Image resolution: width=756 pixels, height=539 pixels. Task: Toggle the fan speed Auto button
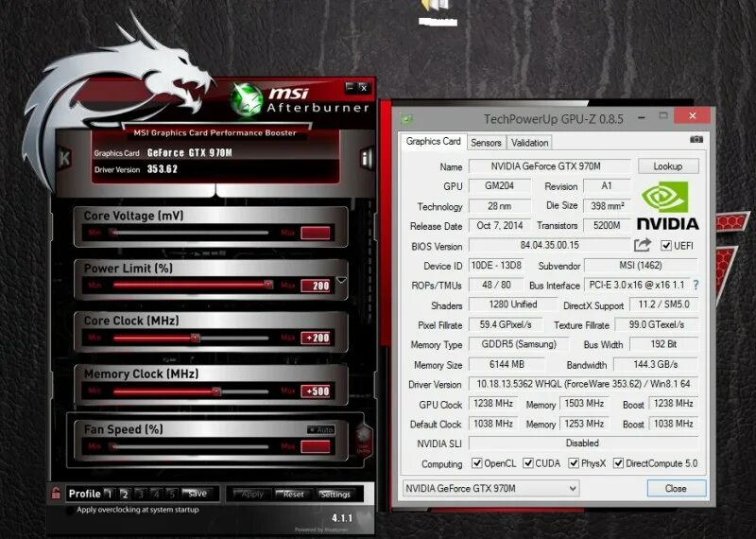[321, 429]
